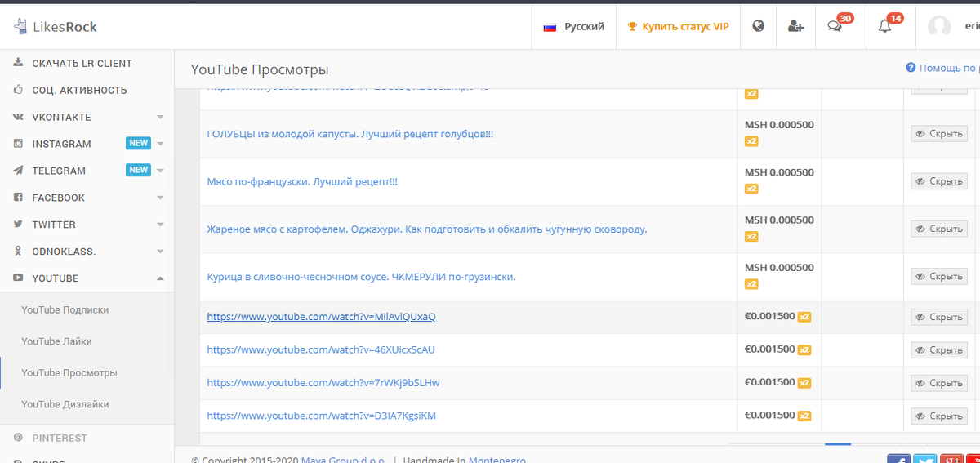Click the Facebook icon in sidebar

coord(18,198)
